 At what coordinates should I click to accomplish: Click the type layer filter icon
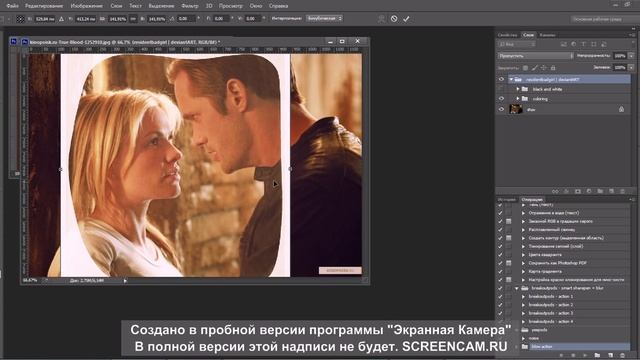583,44
